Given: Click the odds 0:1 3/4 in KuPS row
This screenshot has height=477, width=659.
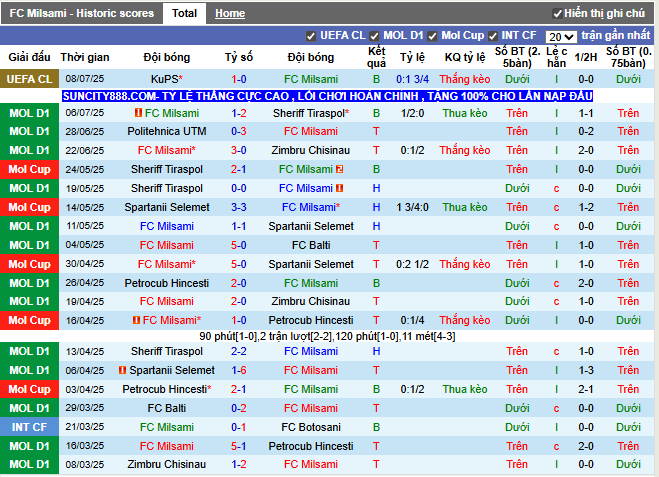Looking at the screenshot, I should (412, 79).
